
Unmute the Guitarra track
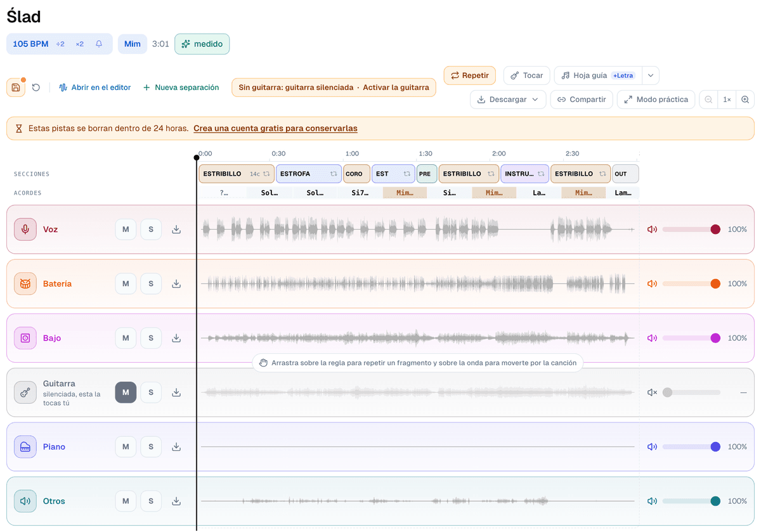click(x=126, y=393)
